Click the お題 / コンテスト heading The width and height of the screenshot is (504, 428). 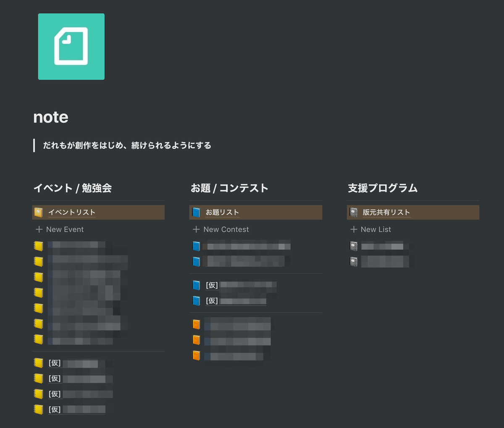[x=229, y=188]
